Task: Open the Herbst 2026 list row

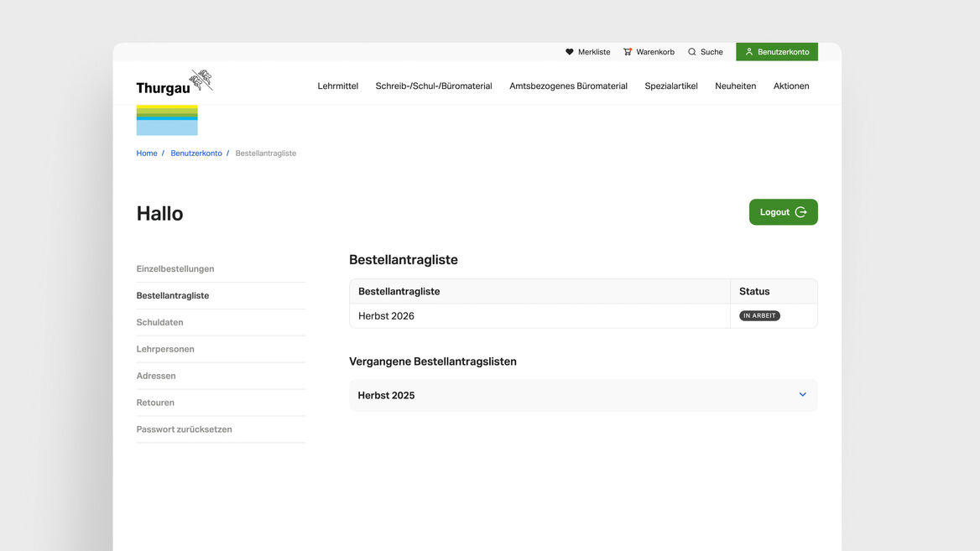Action: [x=386, y=316]
